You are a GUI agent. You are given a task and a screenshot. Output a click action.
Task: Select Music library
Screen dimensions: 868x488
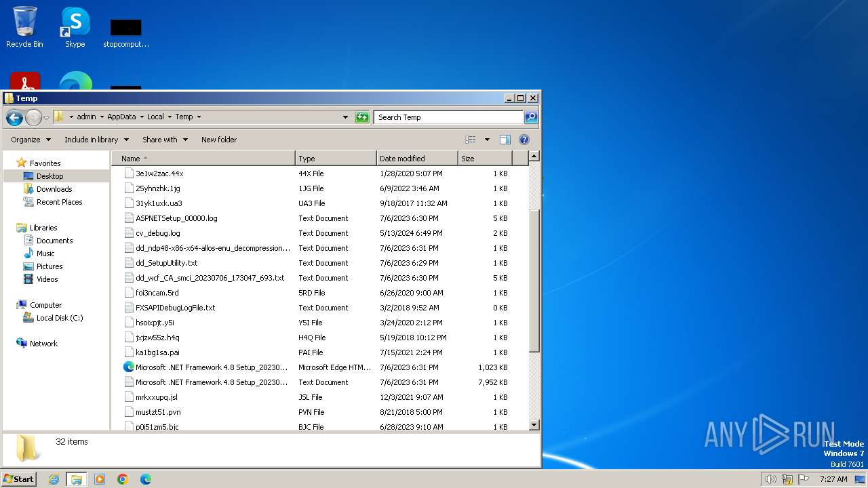[x=45, y=253]
